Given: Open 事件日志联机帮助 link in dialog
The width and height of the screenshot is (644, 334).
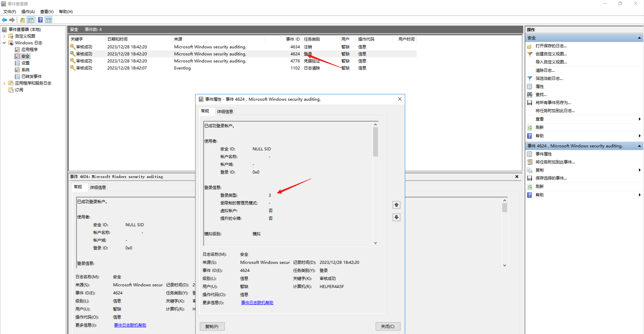Looking at the screenshot, I should pyautogui.click(x=257, y=303).
